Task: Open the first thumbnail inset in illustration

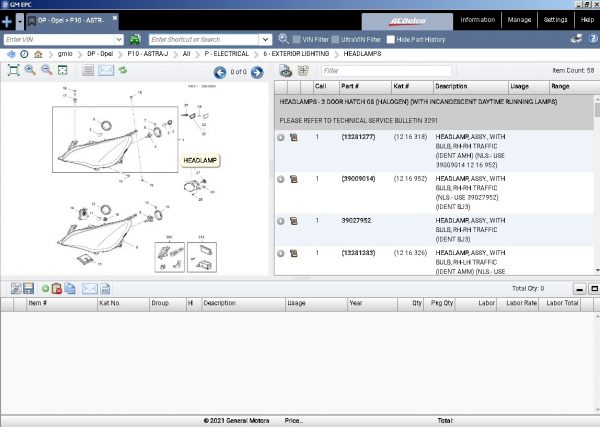Action: point(170,257)
